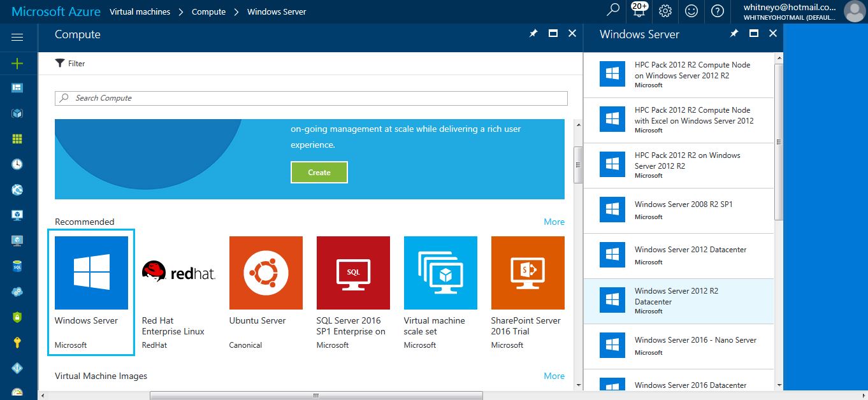Viewport: 868px width, 400px height.
Task: Open the Resource groups cube icon
Action: [x=17, y=113]
